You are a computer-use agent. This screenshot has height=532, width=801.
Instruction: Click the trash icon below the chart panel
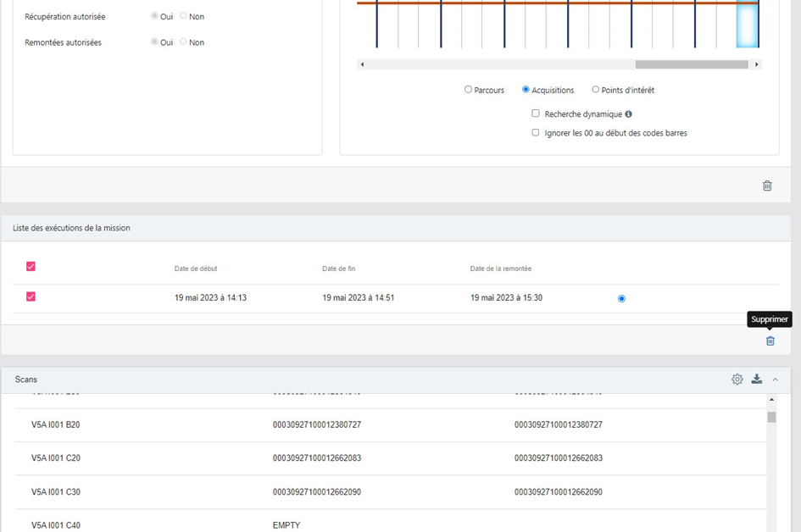(x=767, y=186)
